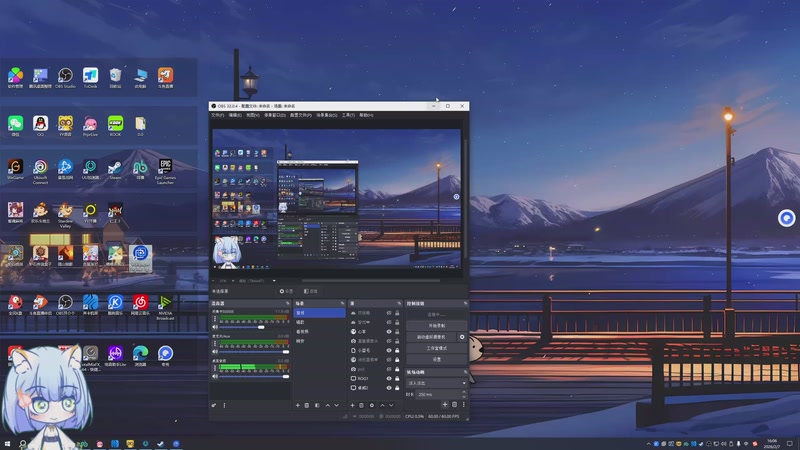This screenshot has height=450, width=800.
Task: Open OBS Studio desktop shortcut
Action: pos(65,78)
